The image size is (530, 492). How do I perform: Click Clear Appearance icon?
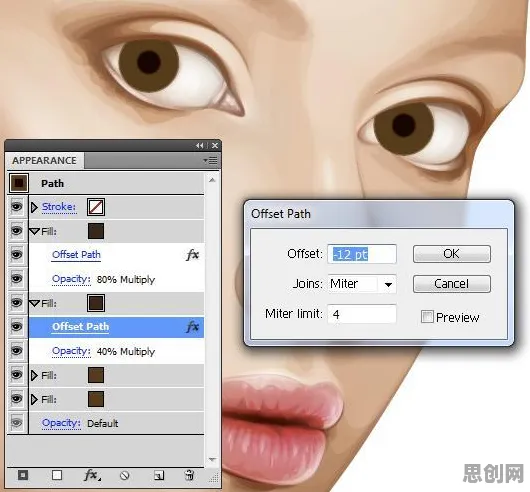coord(125,476)
